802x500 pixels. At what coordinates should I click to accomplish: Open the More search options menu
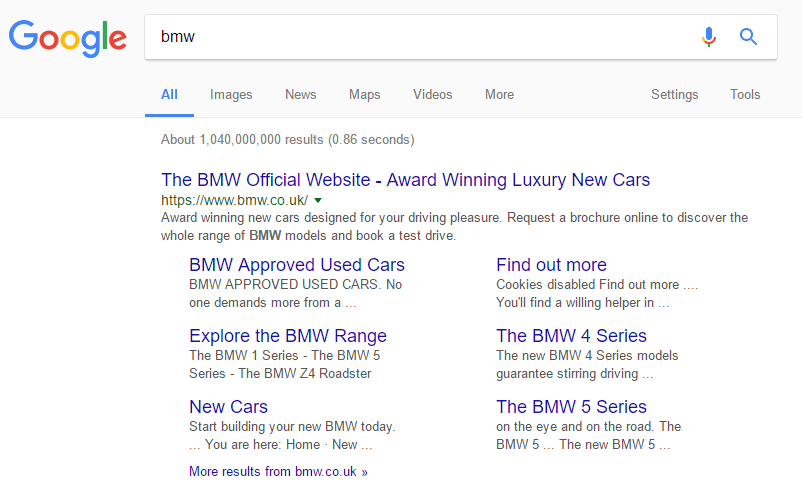point(499,95)
